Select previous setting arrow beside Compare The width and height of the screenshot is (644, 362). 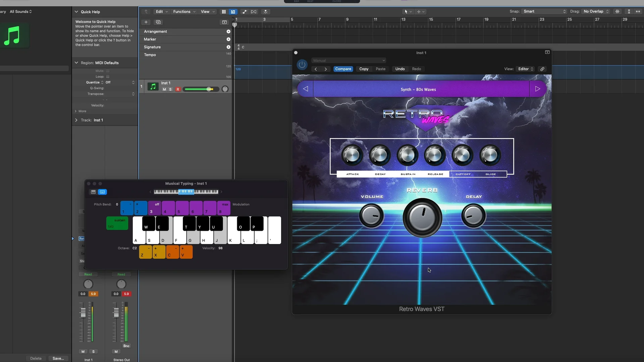(x=316, y=69)
